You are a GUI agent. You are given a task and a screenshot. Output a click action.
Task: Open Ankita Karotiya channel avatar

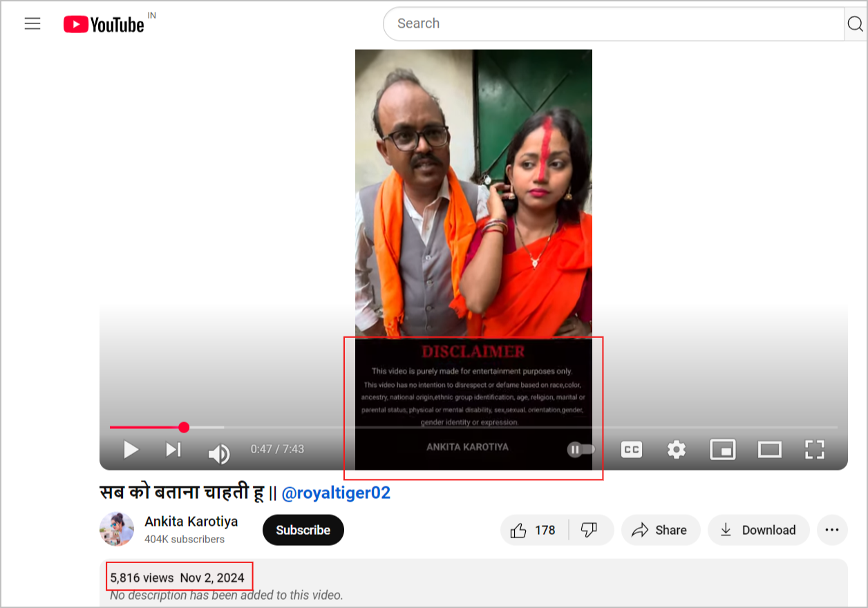(x=117, y=529)
